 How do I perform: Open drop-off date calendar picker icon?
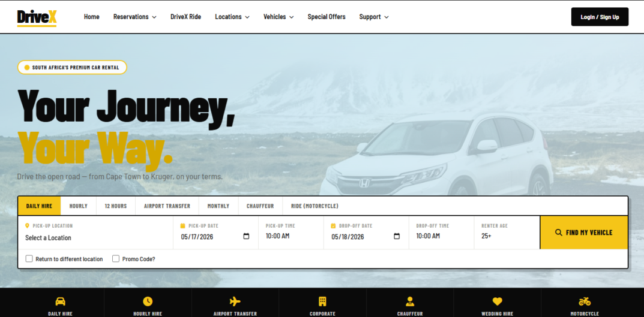click(x=397, y=236)
